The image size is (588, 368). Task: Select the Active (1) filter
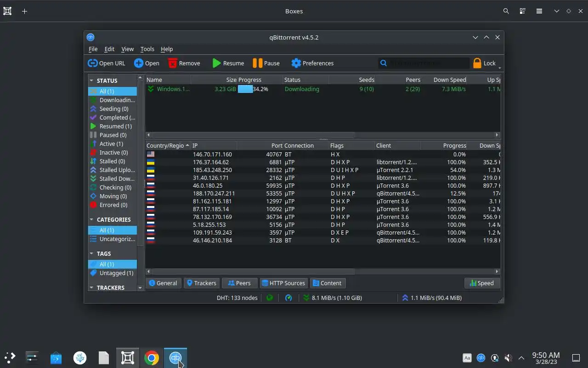pos(113,144)
